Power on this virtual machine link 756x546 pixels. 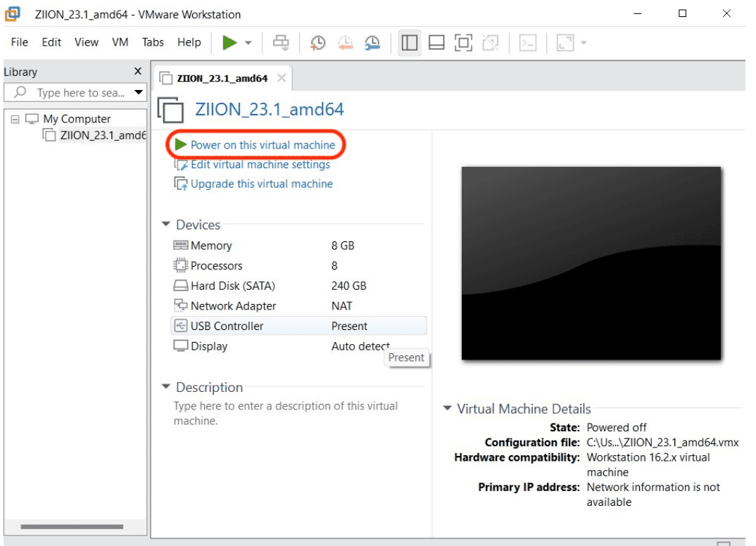click(x=263, y=145)
